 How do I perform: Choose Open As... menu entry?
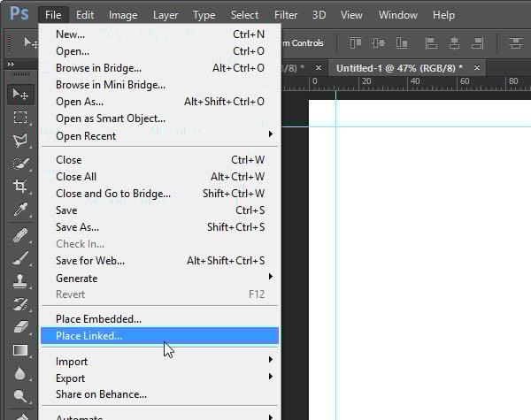pyautogui.click(x=159, y=102)
